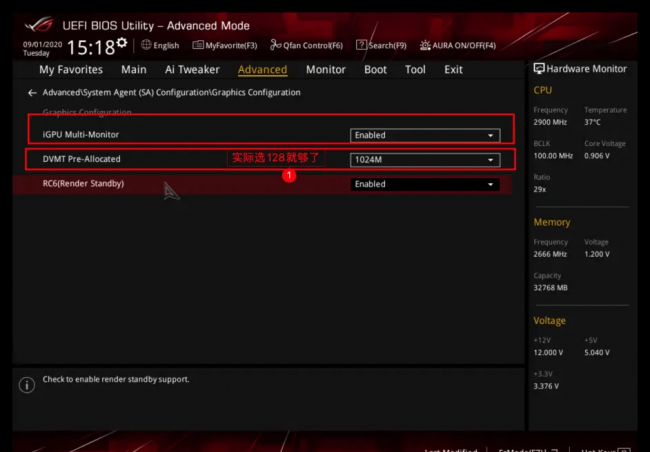Screen dimensions: 650x452
Task: Click the CPU temperature 37°C value
Action: tap(592, 122)
